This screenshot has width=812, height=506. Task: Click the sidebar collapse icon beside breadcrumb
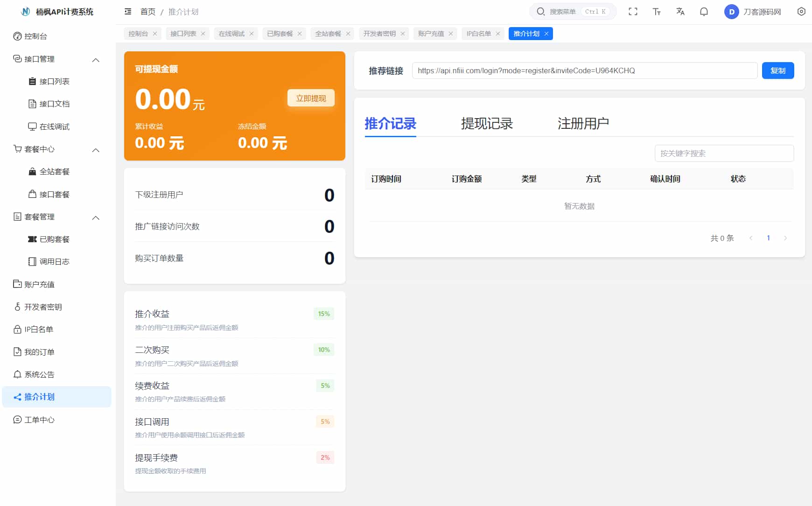128,11
